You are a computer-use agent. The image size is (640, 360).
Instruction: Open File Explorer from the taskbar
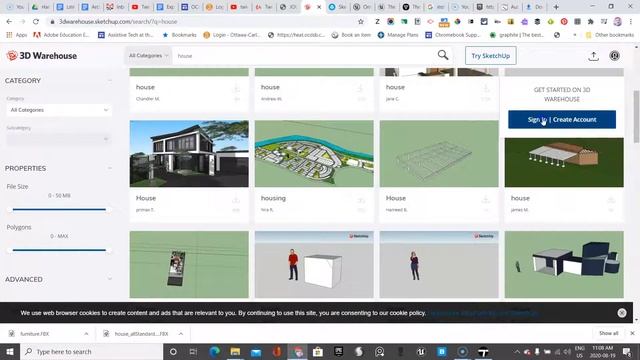235,351
